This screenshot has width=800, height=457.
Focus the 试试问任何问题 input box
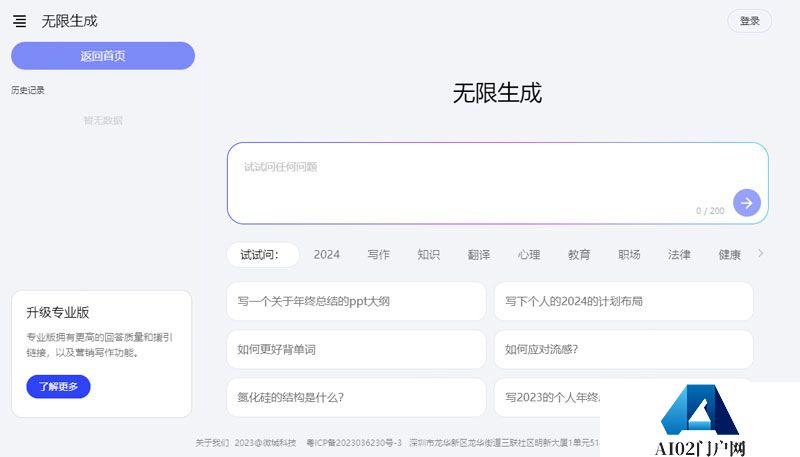[497, 183]
